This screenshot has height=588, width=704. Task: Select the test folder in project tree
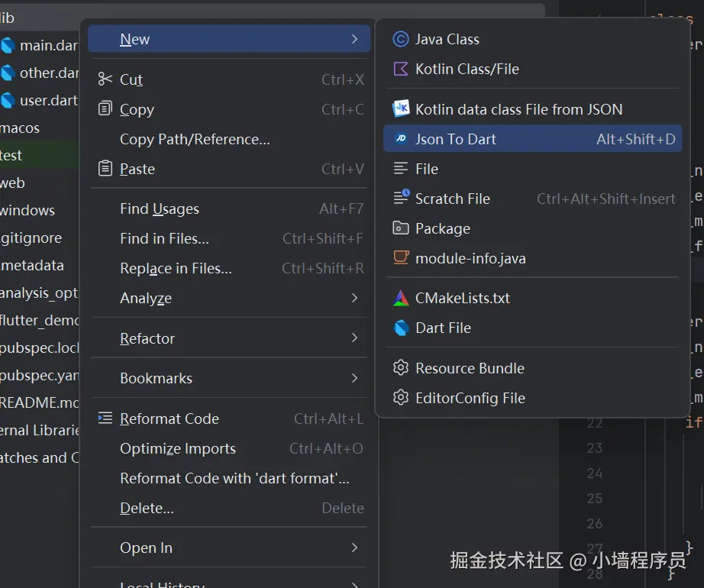click(x=11, y=155)
